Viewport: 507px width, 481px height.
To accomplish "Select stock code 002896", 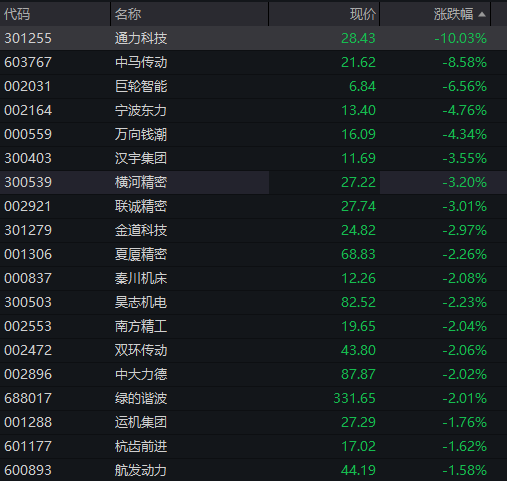I will click(x=28, y=374).
